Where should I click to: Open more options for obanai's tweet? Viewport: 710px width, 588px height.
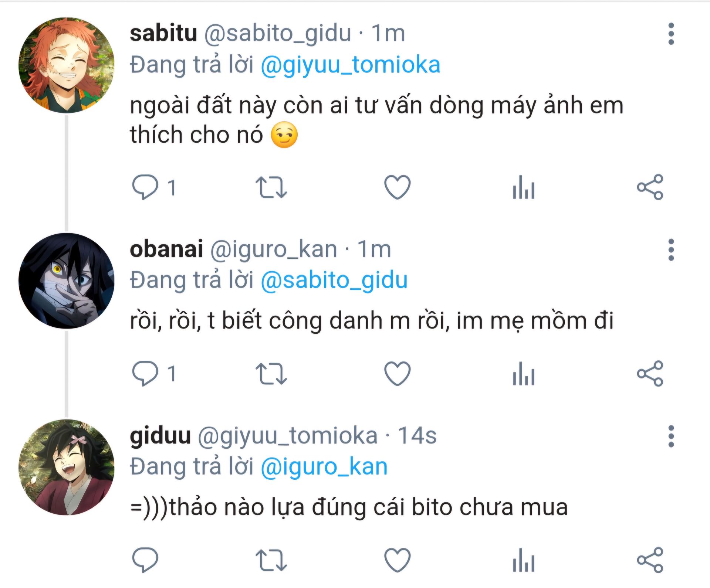click(671, 250)
